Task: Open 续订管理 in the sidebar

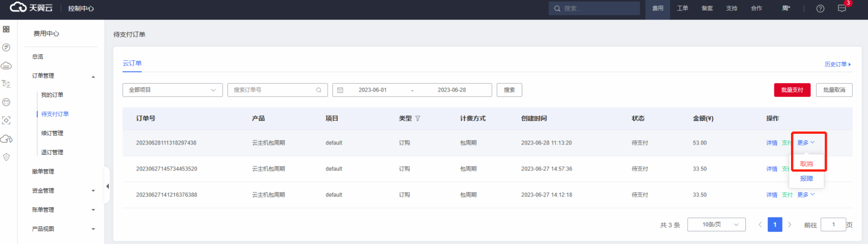Action: (x=52, y=133)
